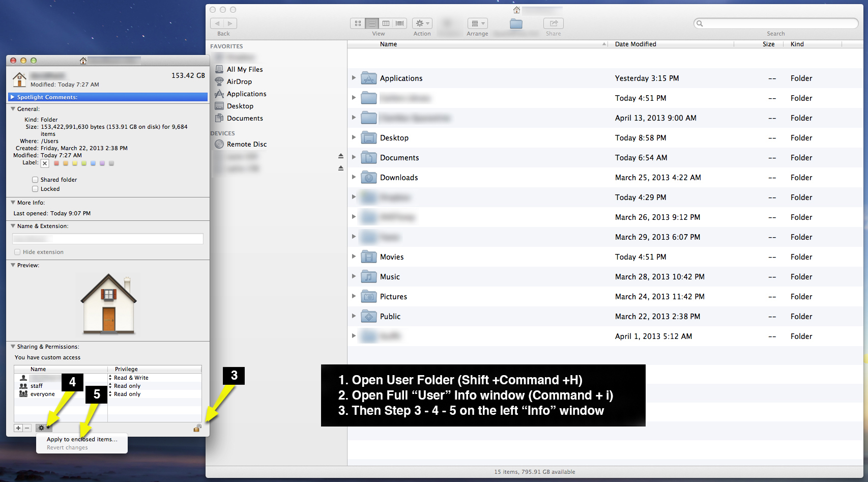Click the Applications sidebar icon
Viewport: 868px width, 482px height.
click(x=219, y=94)
